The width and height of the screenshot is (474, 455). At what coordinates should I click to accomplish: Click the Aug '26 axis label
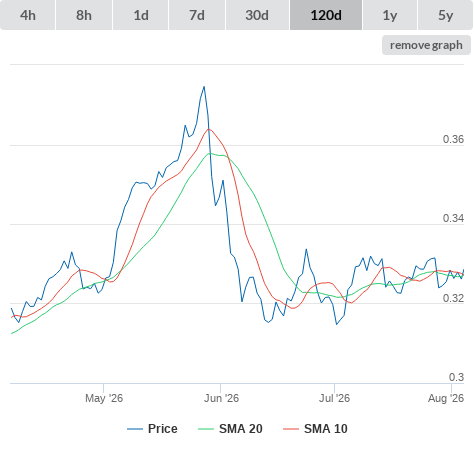click(446, 398)
